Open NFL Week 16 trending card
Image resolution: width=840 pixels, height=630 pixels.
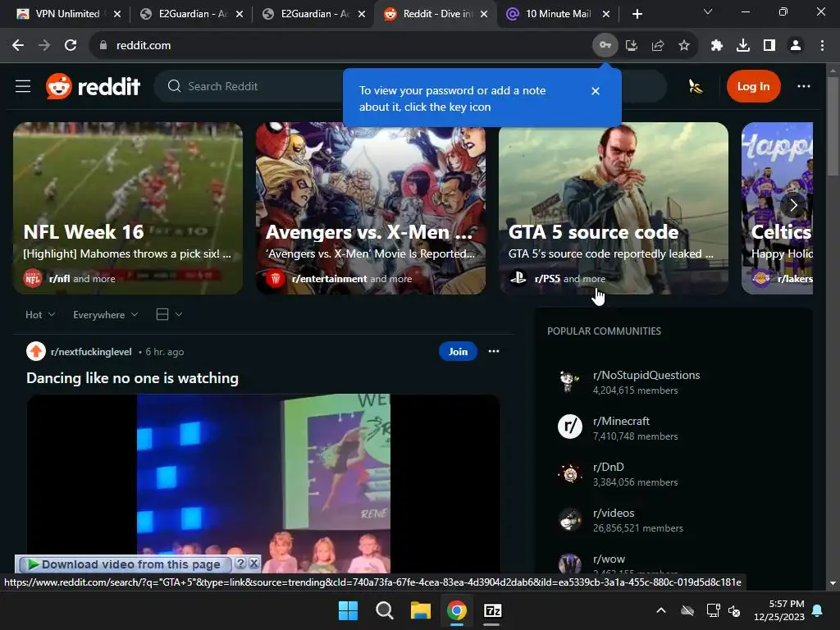pyautogui.click(x=128, y=208)
